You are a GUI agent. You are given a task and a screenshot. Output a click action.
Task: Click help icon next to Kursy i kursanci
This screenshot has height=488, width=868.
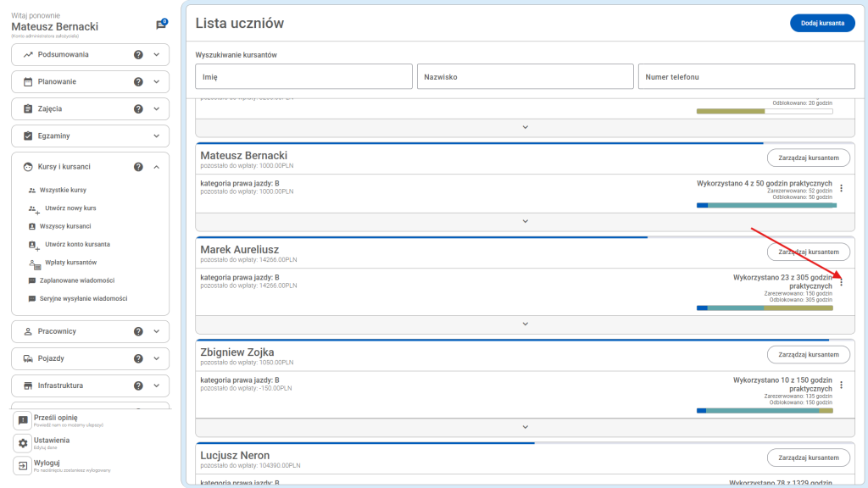[x=138, y=167]
